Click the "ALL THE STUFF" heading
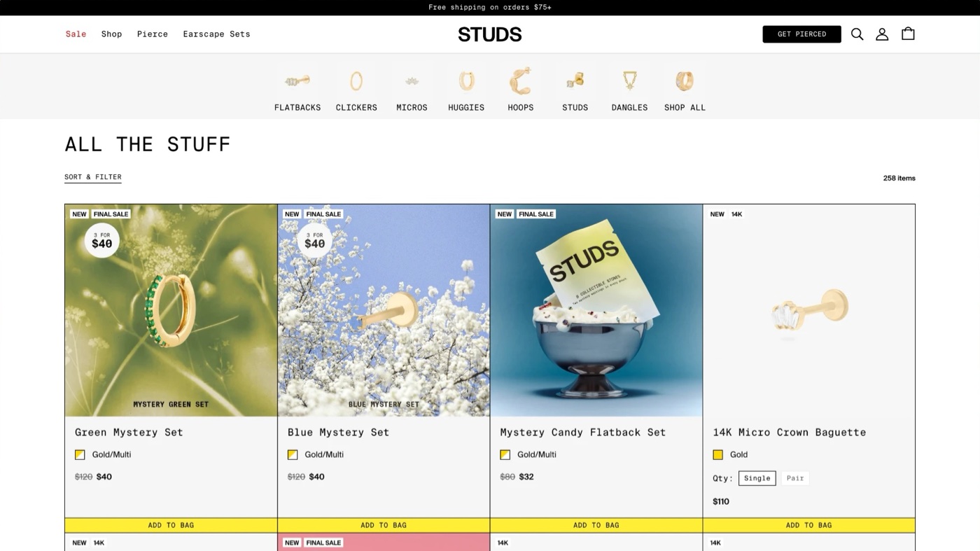 (148, 144)
